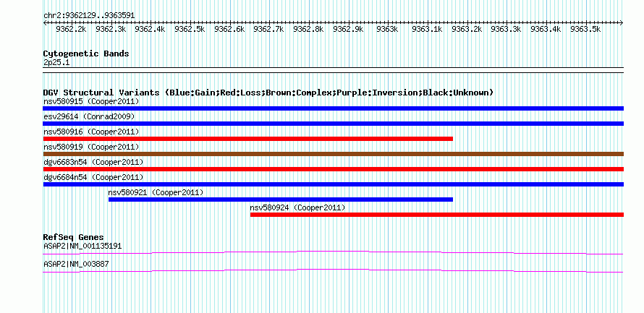Click the 9362.8k ruler tick label
644x313 pixels.
[x=308, y=29]
